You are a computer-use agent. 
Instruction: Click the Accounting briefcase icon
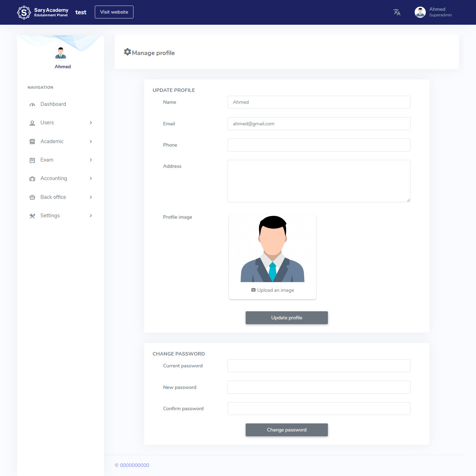pos(32,179)
